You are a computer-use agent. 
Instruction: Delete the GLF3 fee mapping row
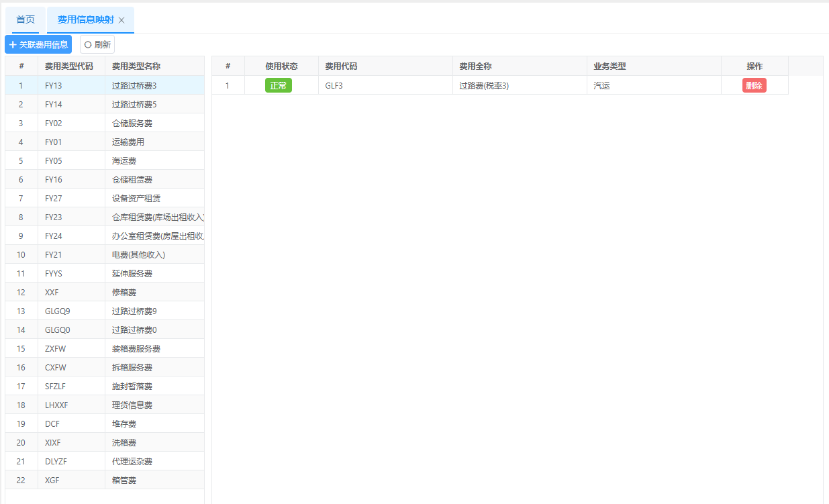tap(754, 85)
